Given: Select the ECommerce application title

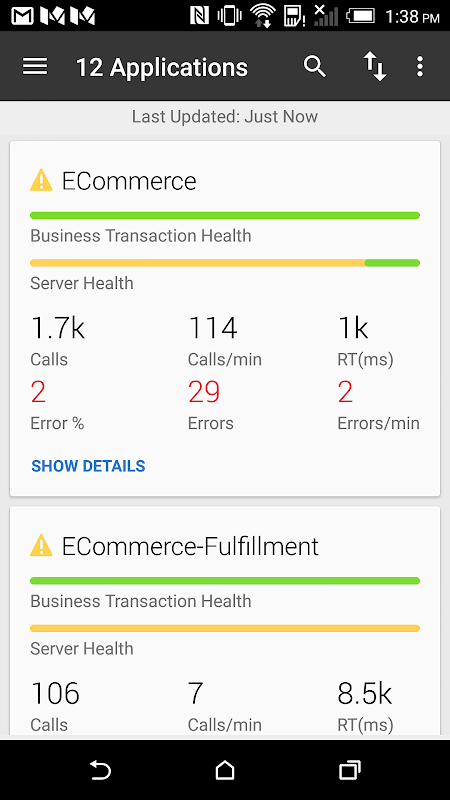Looking at the screenshot, I should pos(129,181).
